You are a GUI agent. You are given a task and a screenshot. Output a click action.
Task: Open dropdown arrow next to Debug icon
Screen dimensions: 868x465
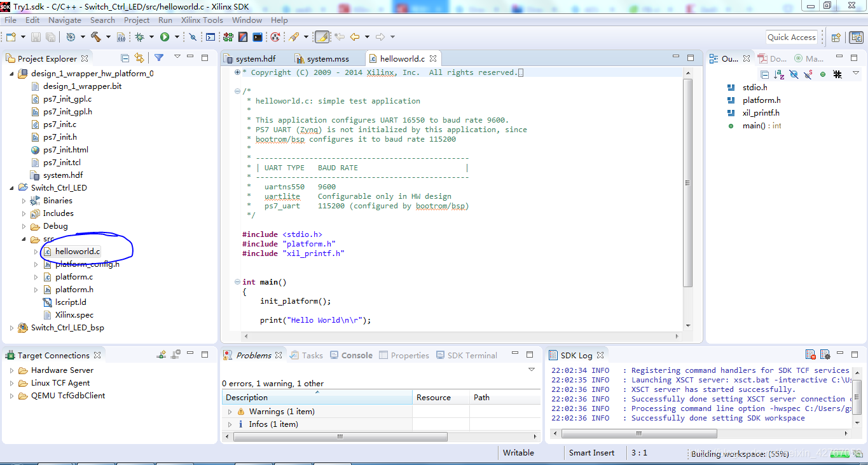point(151,37)
